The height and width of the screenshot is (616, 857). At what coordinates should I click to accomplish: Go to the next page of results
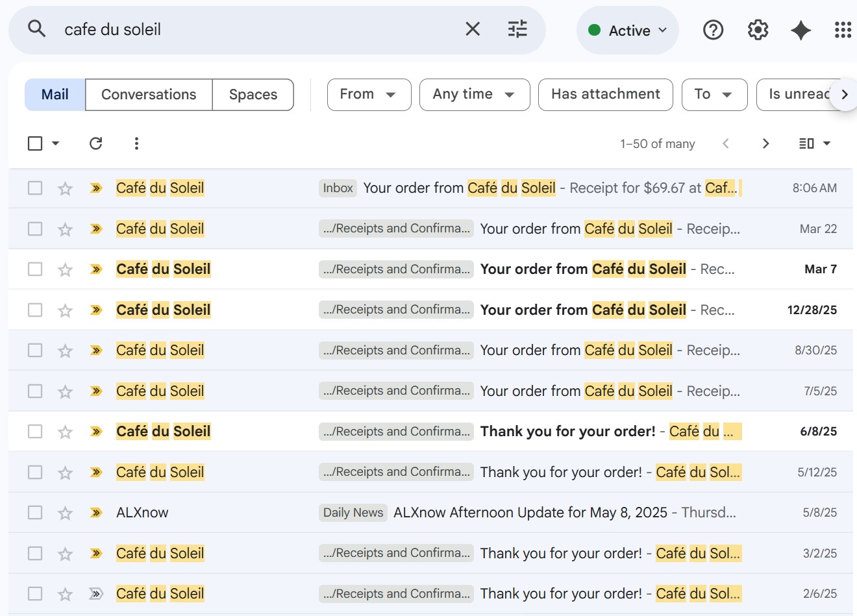tap(765, 143)
